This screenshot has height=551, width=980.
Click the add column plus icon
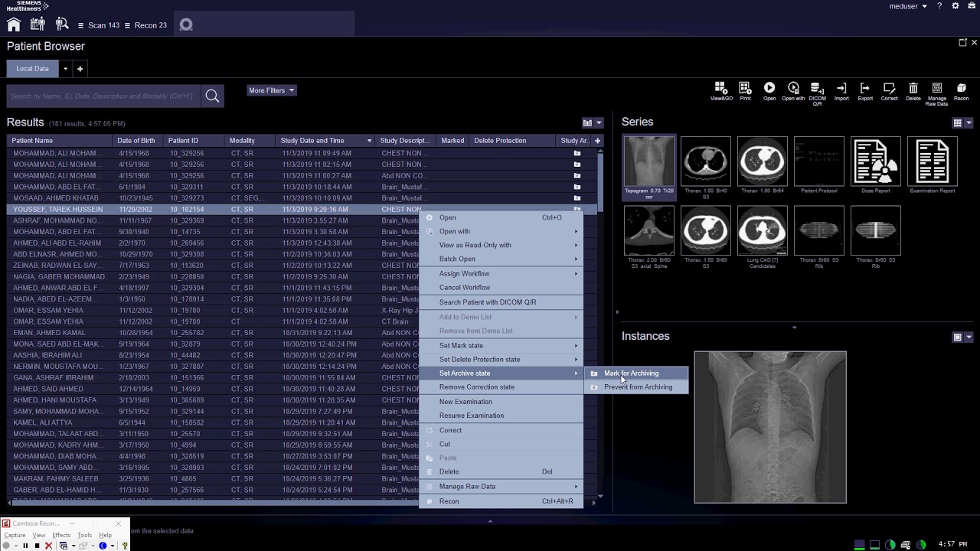597,141
